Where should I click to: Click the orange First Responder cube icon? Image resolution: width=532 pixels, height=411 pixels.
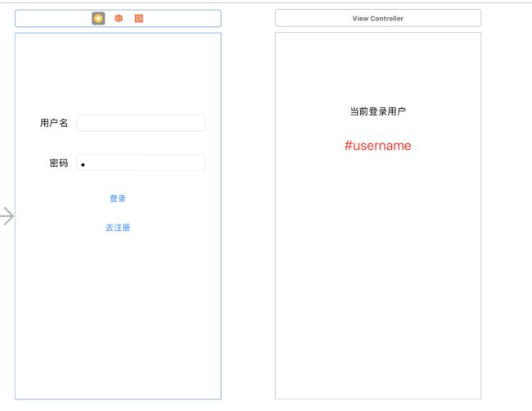(x=119, y=18)
